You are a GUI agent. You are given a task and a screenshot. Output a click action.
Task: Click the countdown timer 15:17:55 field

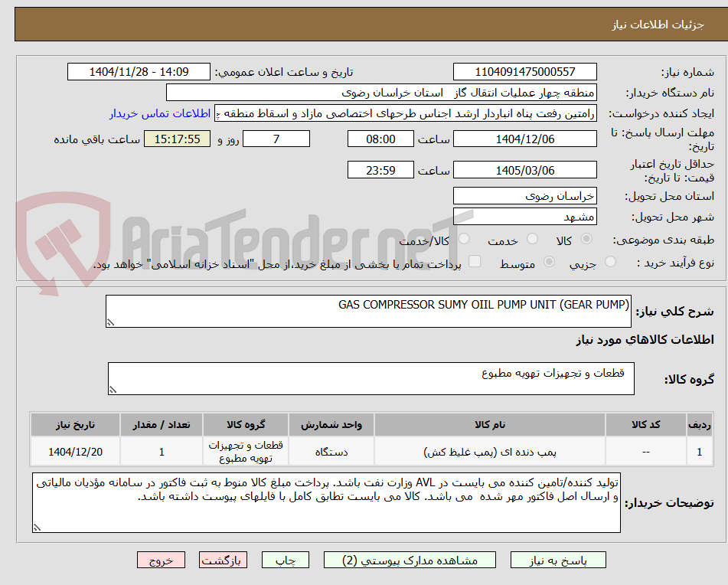pyautogui.click(x=177, y=139)
